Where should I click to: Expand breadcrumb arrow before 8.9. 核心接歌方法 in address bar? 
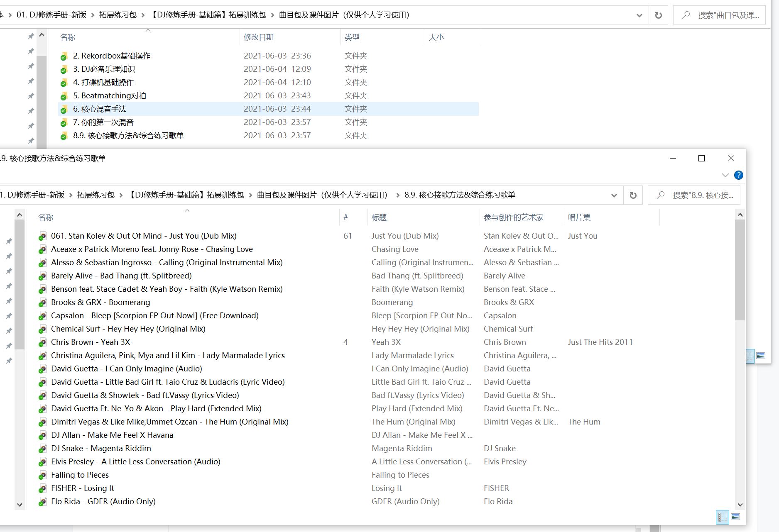click(398, 195)
